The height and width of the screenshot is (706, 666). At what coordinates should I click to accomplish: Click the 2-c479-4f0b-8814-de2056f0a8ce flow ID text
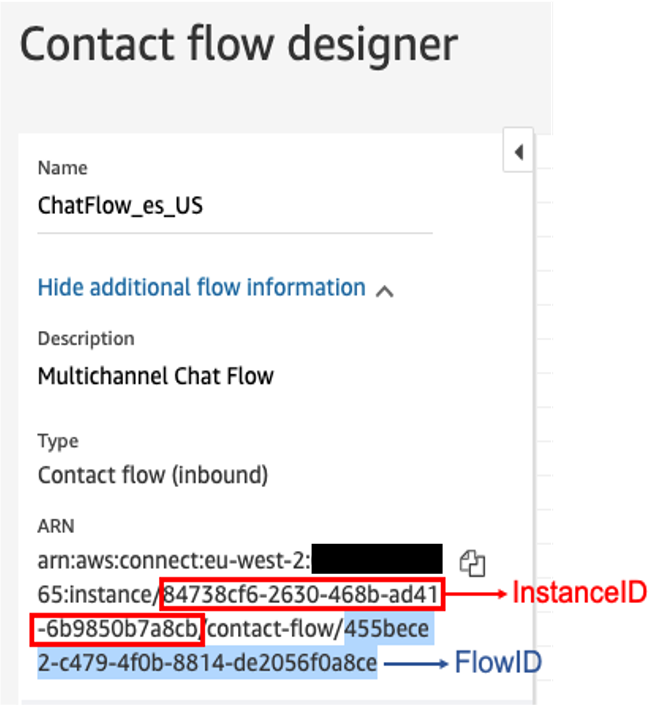tap(207, 663)
